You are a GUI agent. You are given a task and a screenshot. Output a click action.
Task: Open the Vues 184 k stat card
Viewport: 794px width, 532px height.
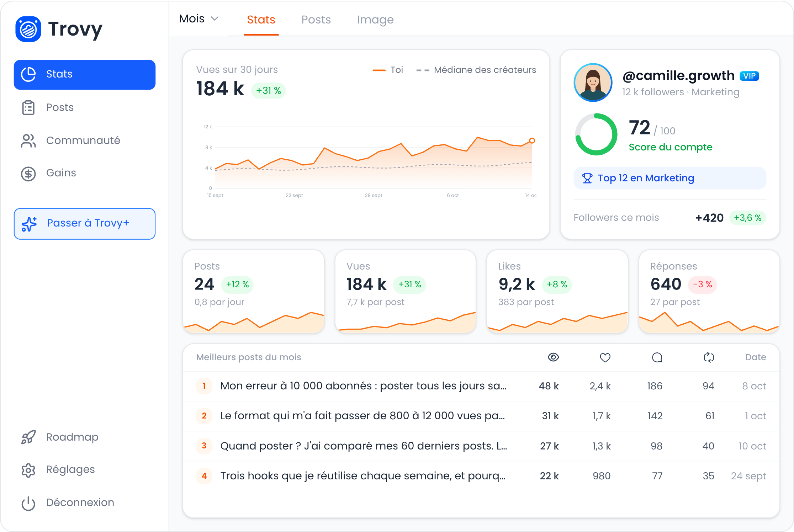click(406, 292)
